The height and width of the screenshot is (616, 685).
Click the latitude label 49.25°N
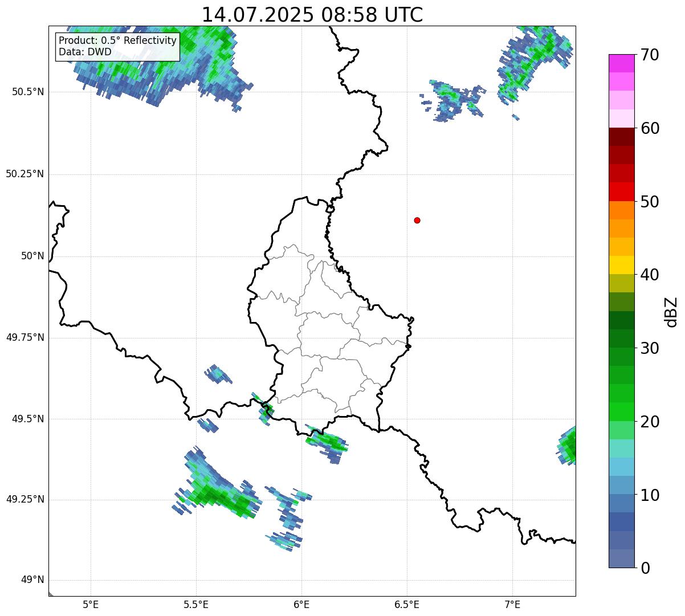click(x=25, y=499)
